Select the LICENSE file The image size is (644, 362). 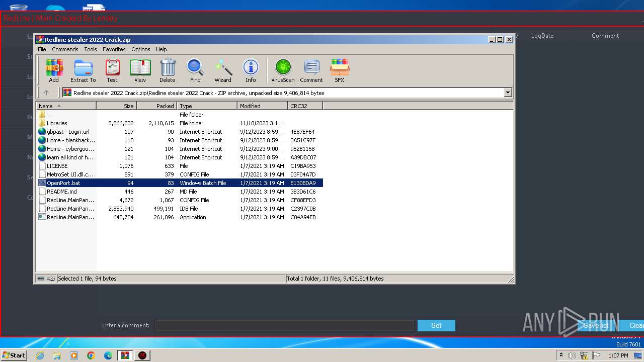click(x=180, y=166)
